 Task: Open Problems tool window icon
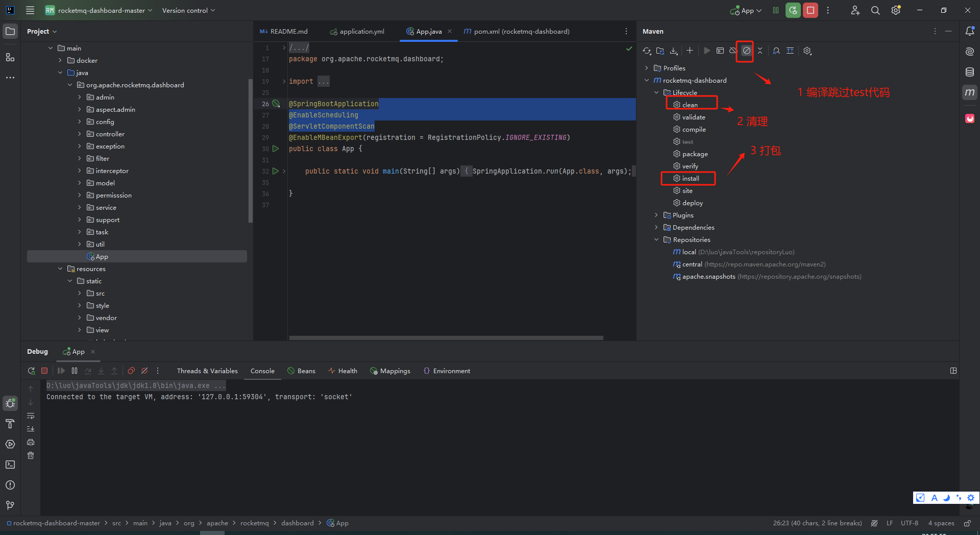pos(10,485)
